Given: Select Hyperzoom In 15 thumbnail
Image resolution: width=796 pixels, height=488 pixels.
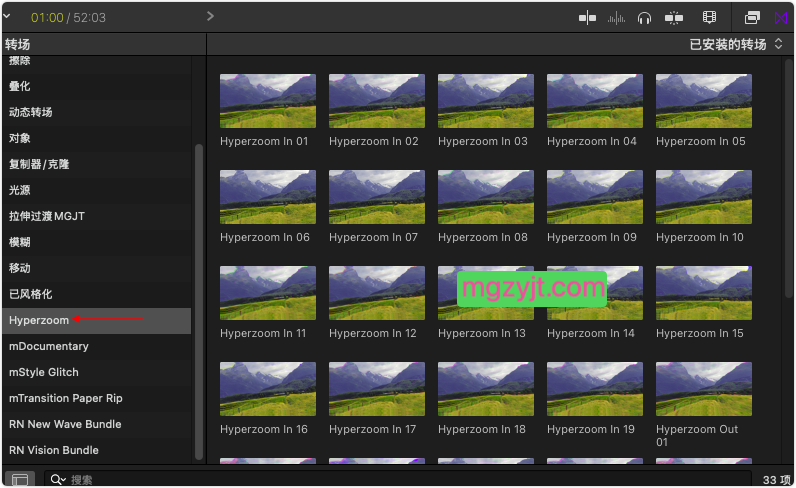Looking at the screenshot, I should [x=704, y=293].
